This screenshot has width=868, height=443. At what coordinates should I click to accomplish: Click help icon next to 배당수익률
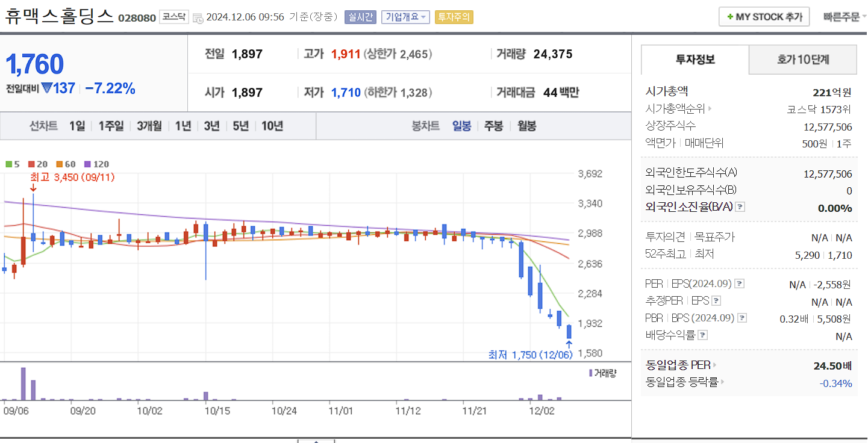click(x=703, y=335)
